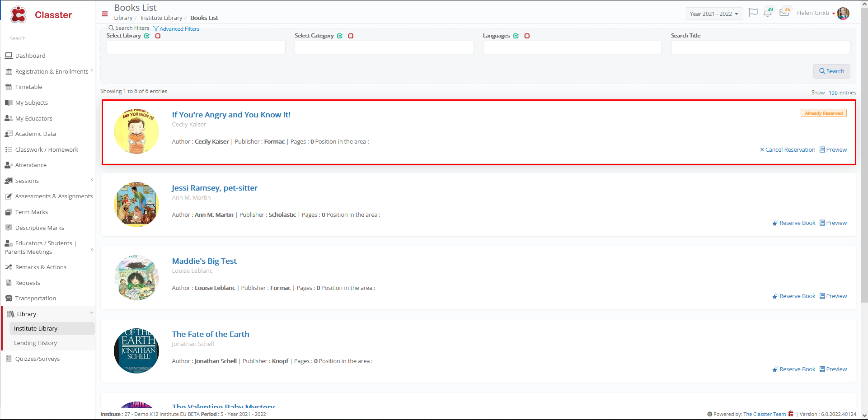This screenshot has height=420, width=868.
Task: Open the Maddie's Big Test title
Action: (x=204, y=261)
